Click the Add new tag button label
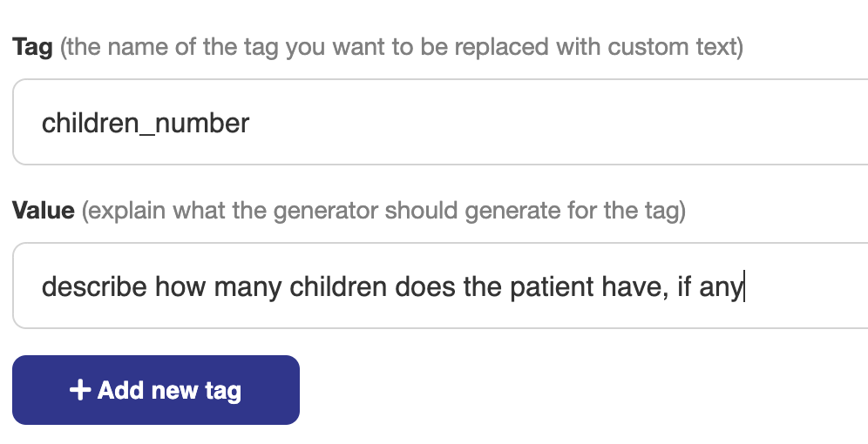The width and height of the screenshot is (868, 444). pos(169,391)
